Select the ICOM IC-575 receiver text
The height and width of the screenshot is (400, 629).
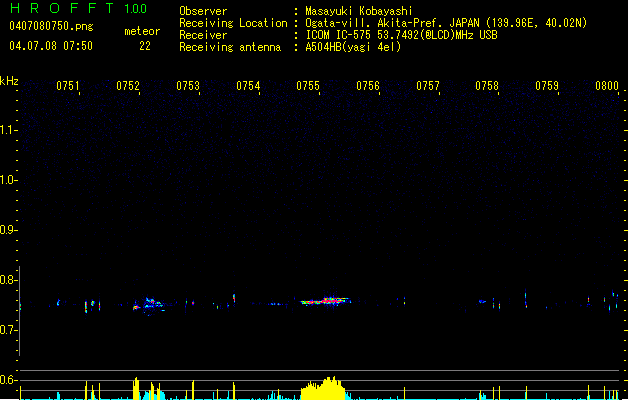(402, 35)
